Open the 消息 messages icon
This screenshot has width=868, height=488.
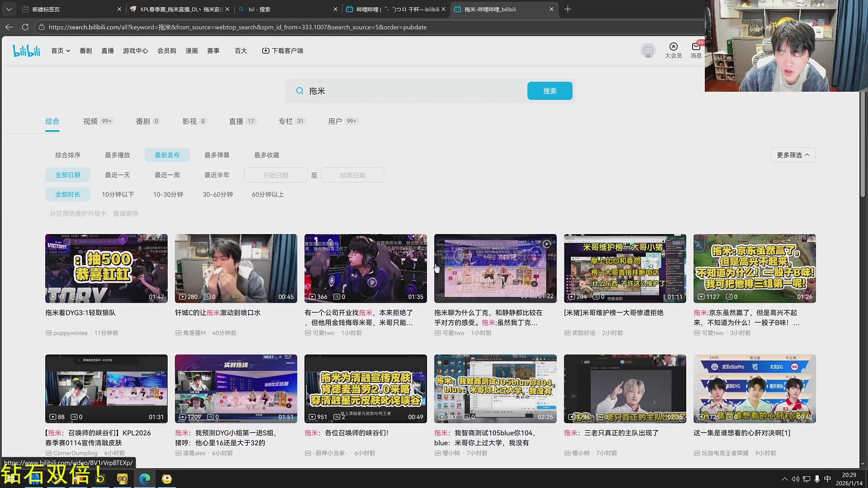[x=696, y=47]
